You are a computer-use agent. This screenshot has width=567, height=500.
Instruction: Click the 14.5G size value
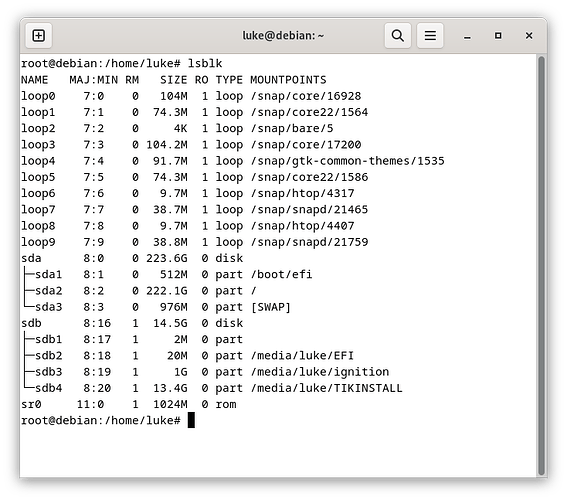click(x=170, y=323)
